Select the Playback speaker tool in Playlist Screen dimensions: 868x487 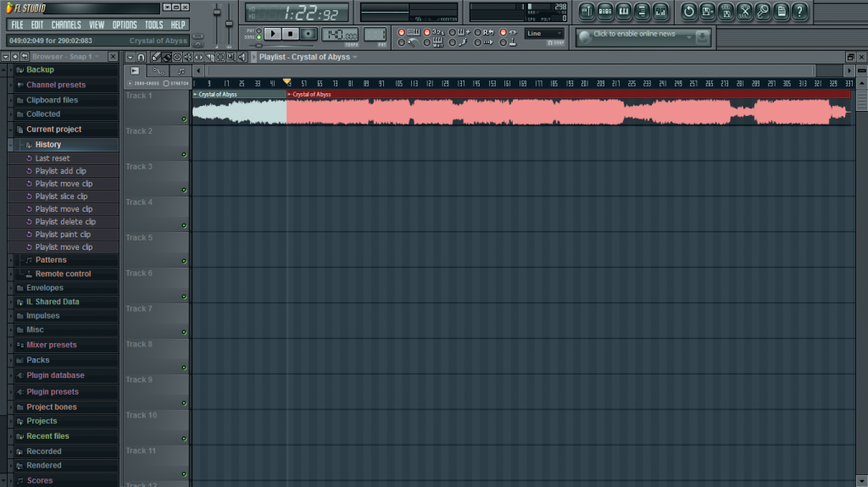tap(242, 57)
